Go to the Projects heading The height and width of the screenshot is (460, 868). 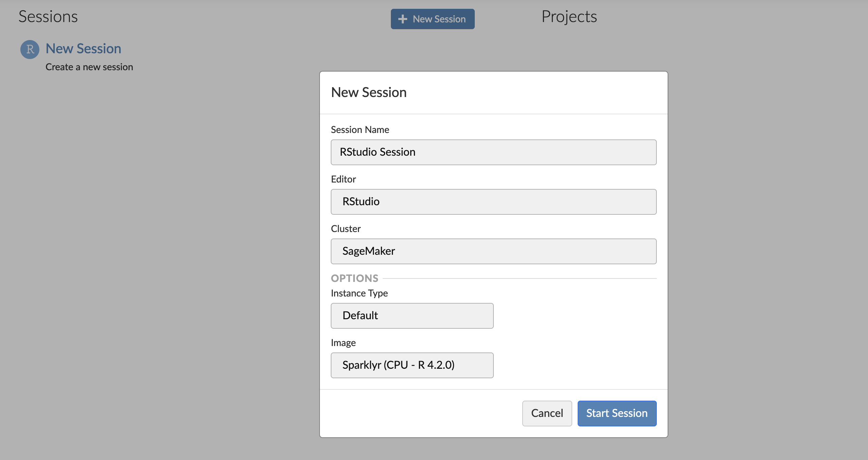(x=569, y=17)
